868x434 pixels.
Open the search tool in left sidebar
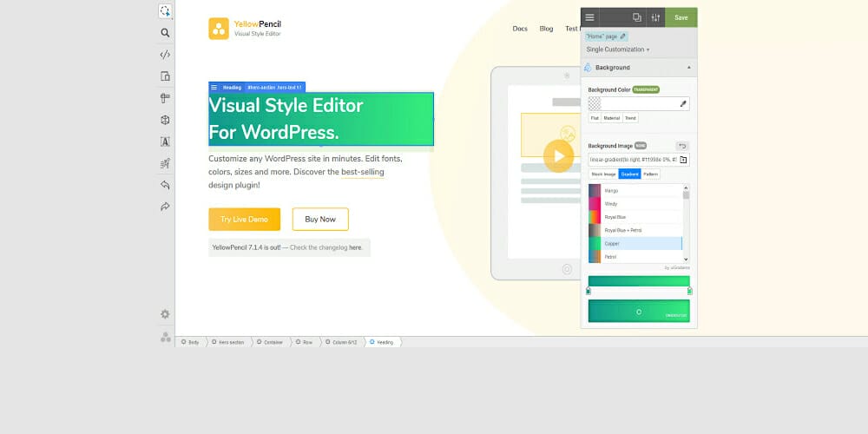(x=165, y=33)
